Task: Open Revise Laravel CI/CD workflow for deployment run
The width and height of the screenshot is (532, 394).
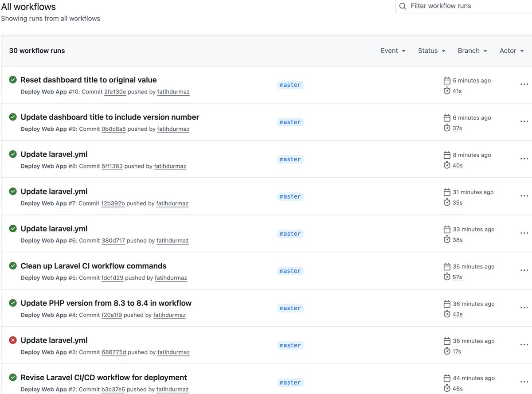Action: (104, 378)
